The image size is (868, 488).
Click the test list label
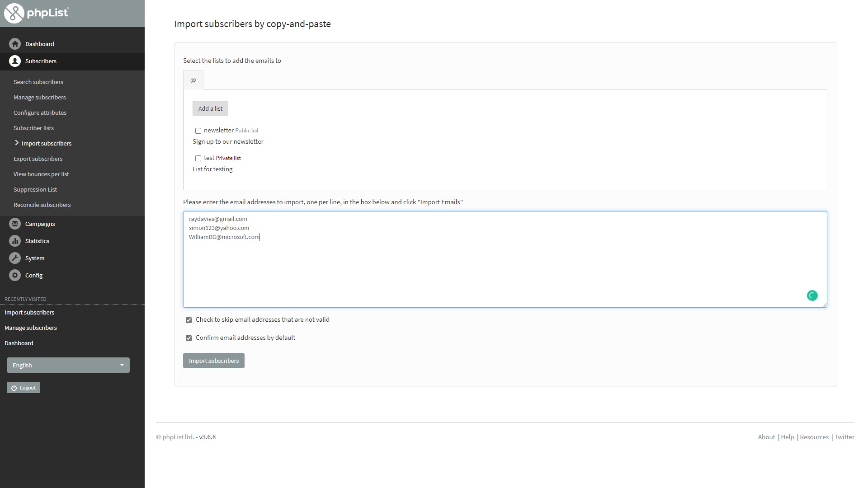(209, 158)
